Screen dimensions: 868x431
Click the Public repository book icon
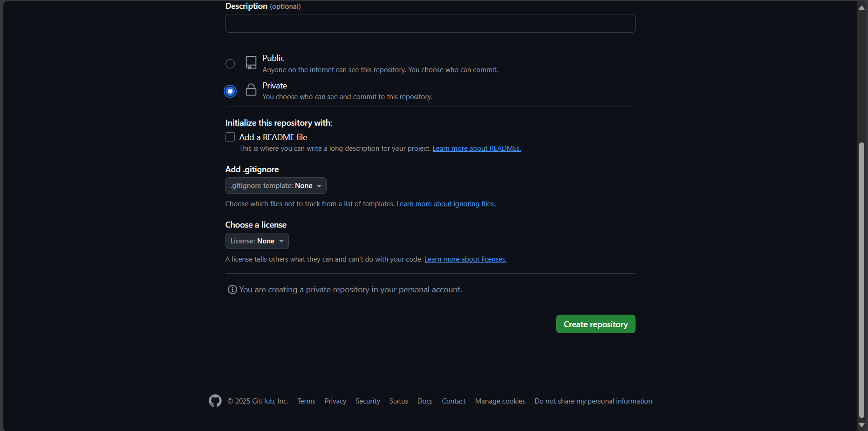pyautogui.click(x=251, y=63)
